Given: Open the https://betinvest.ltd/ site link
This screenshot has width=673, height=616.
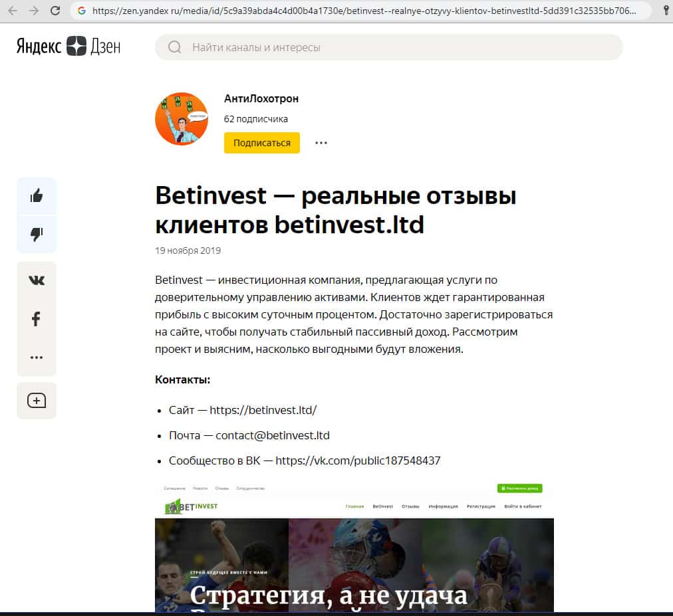Looking at the screenshot, I should tap(263, 410).
